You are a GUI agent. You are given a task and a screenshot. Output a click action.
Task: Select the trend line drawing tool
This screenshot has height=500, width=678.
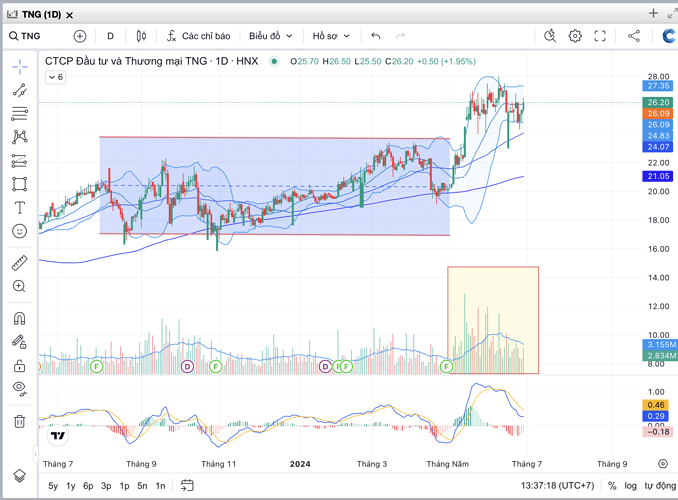(19, 90)
